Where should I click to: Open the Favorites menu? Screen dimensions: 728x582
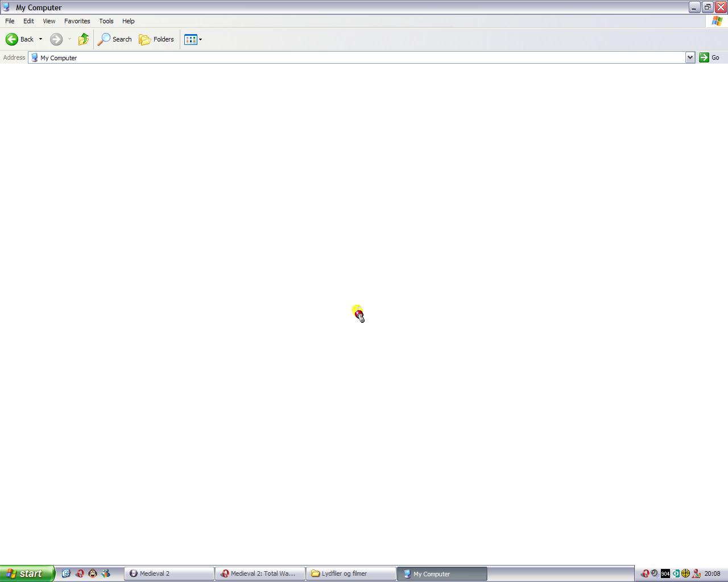77,21
